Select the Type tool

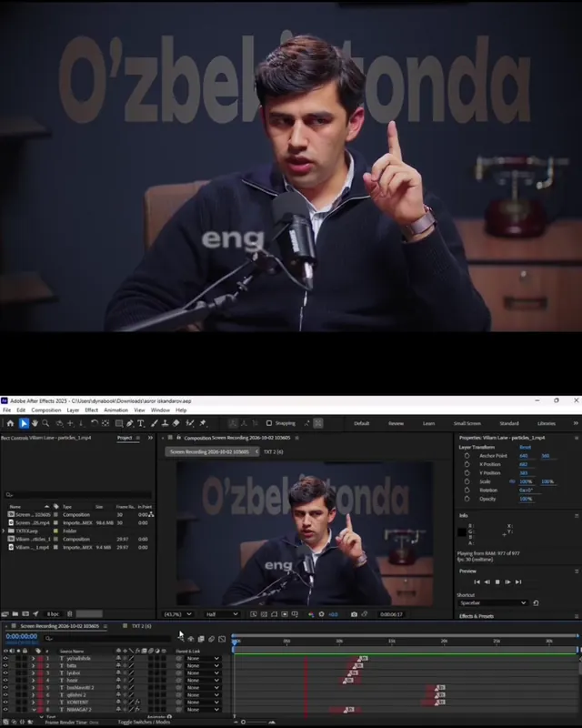[141, 423]
